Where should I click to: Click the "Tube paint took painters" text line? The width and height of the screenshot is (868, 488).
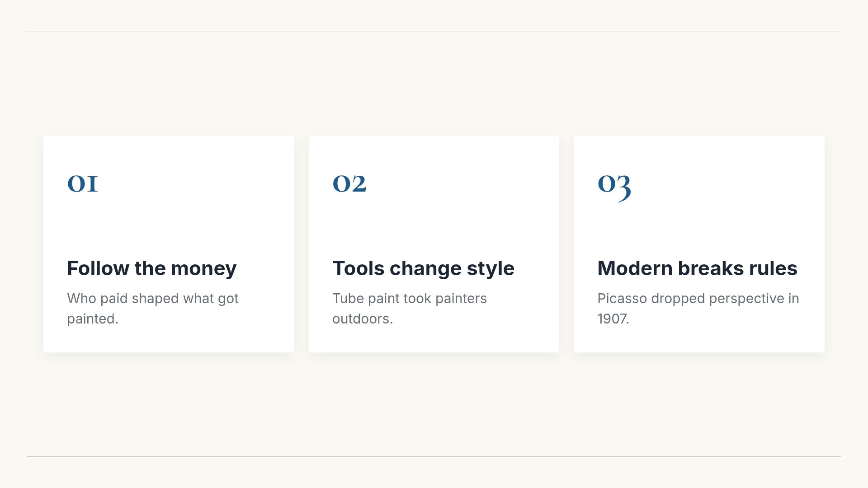tap(410, 299)
